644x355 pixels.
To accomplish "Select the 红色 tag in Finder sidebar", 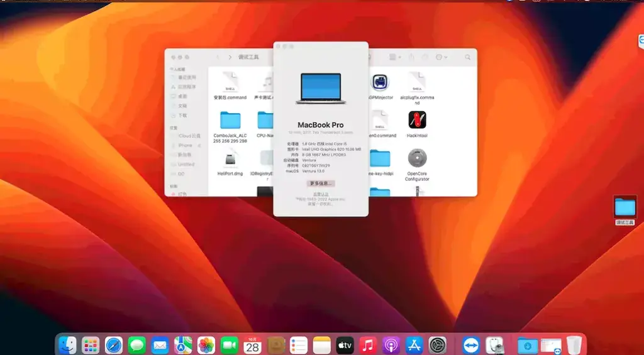I will [179, 194].
